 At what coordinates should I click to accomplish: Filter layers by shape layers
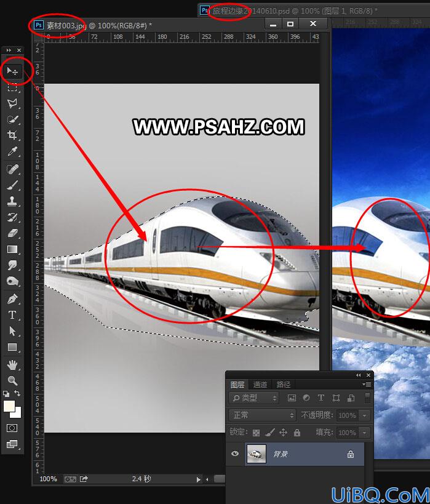(x=336, y=398)
